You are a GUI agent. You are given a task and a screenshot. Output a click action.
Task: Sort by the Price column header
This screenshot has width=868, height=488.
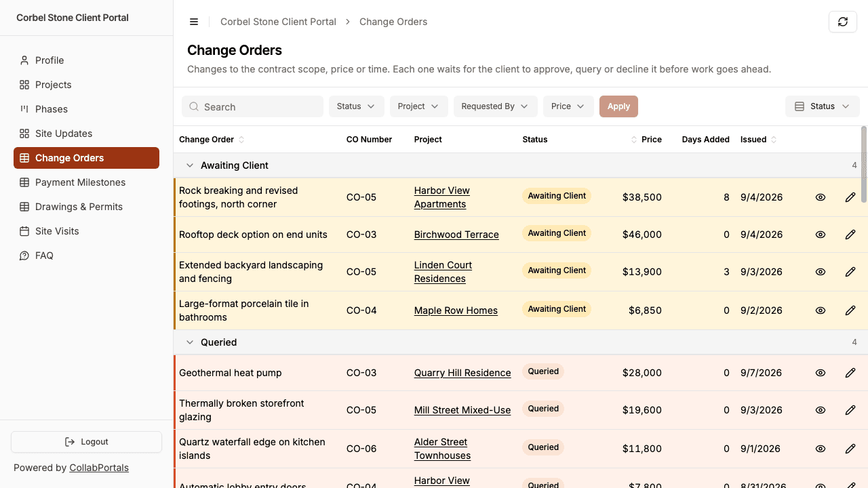coord(646,140)
